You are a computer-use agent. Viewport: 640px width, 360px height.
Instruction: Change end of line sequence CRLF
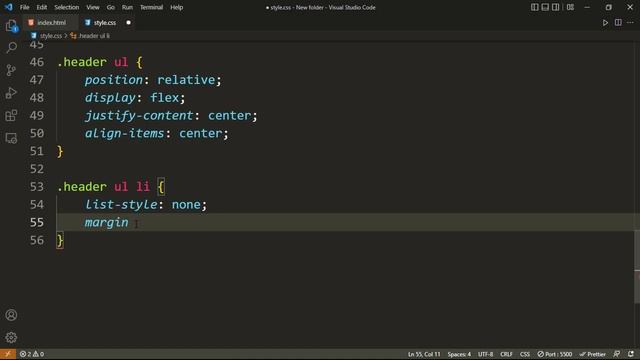click(506, 354)
